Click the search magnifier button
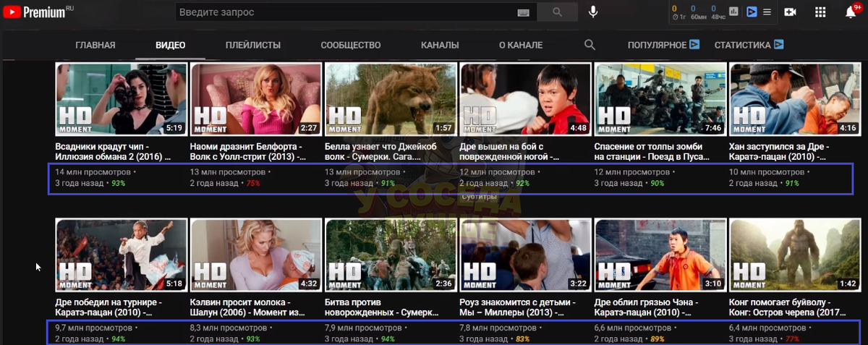Screen dimensions: 868x345 557,12
